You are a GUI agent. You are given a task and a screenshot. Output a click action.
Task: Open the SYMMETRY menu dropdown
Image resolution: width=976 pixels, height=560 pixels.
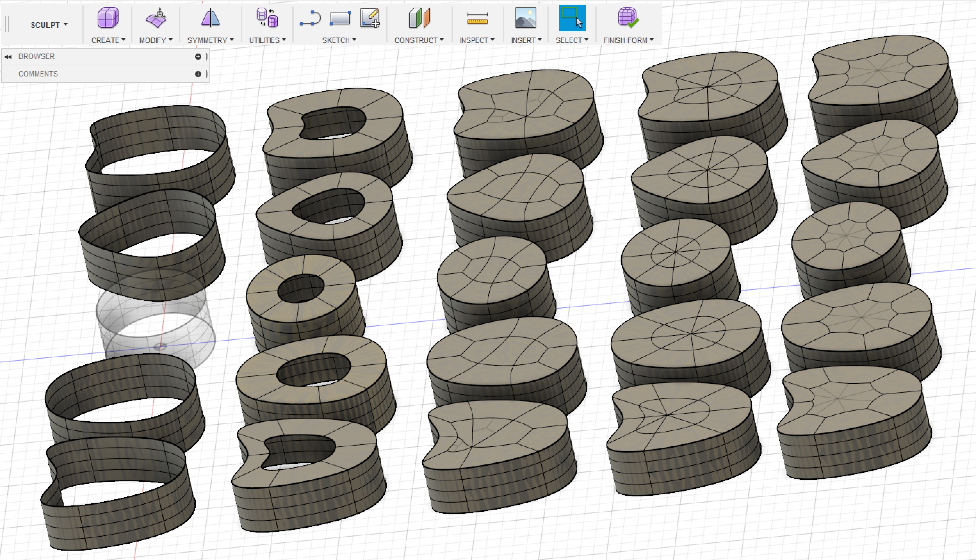210,40
